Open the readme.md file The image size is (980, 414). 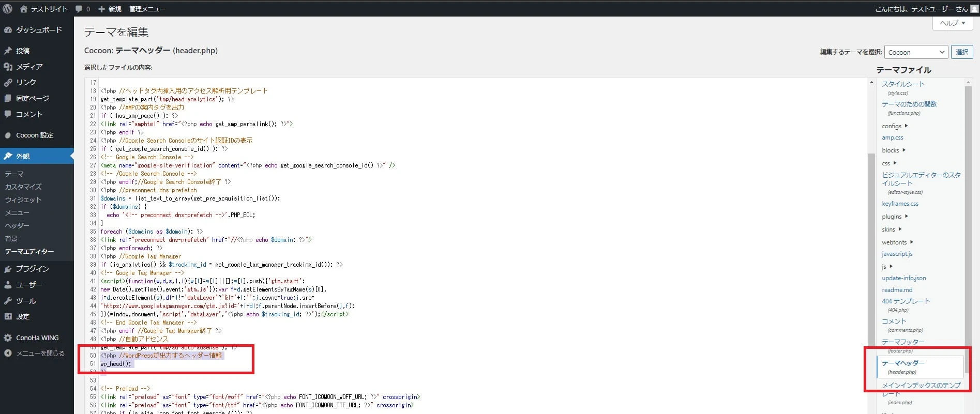pos(897,290)
